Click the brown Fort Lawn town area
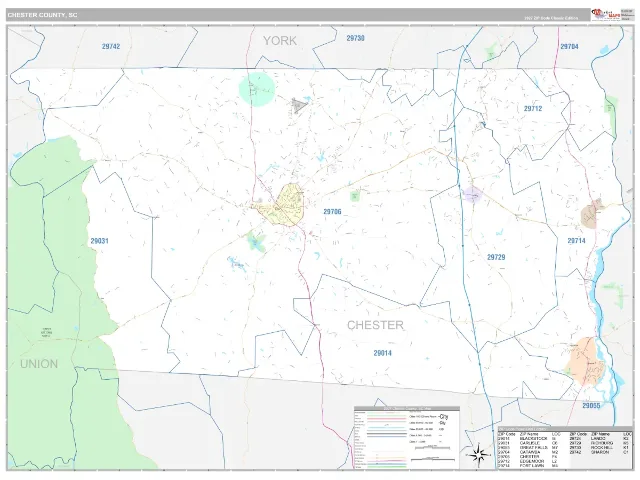Image resolution: width=640 pixels, height=480 pixels. click(591, 214)
